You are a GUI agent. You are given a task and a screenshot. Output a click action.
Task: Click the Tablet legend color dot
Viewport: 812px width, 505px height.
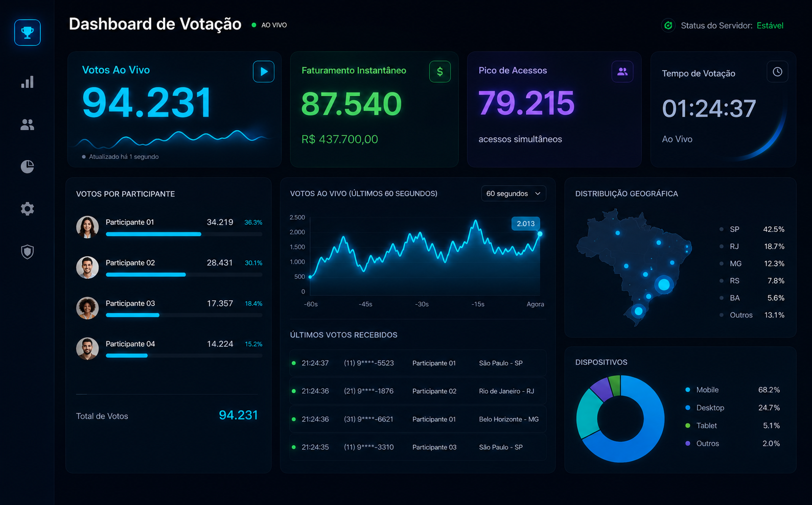click(688, 425)
